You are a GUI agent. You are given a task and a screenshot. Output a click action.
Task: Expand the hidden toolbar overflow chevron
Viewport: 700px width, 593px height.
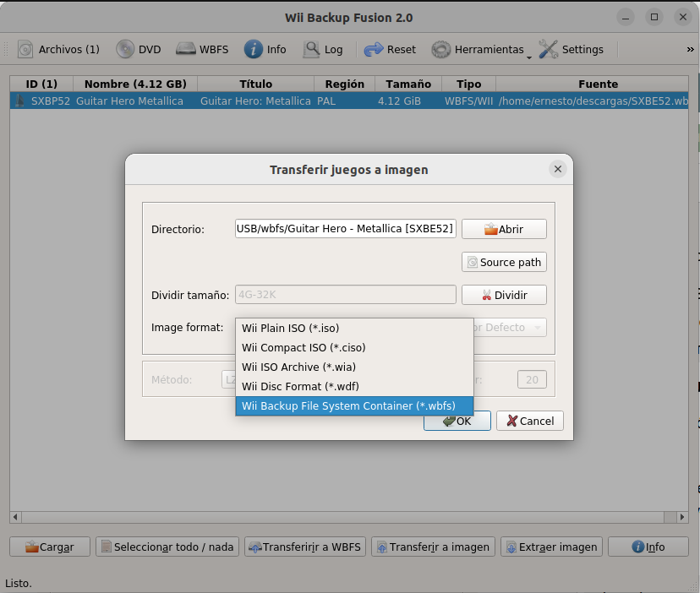[x=690, y=50]
